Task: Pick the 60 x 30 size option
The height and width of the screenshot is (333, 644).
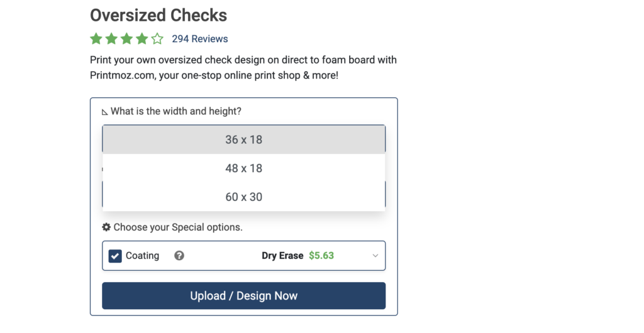Action: [243, 197]
